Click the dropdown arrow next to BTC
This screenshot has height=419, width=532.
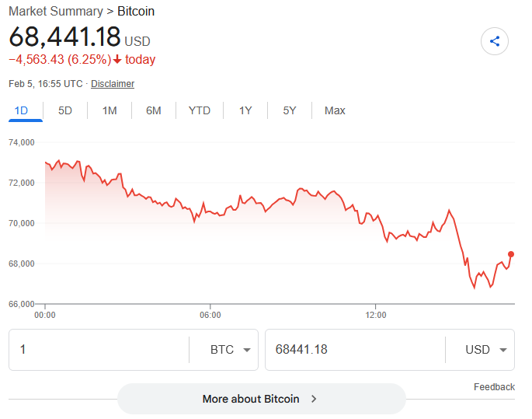tap(247, 350)
